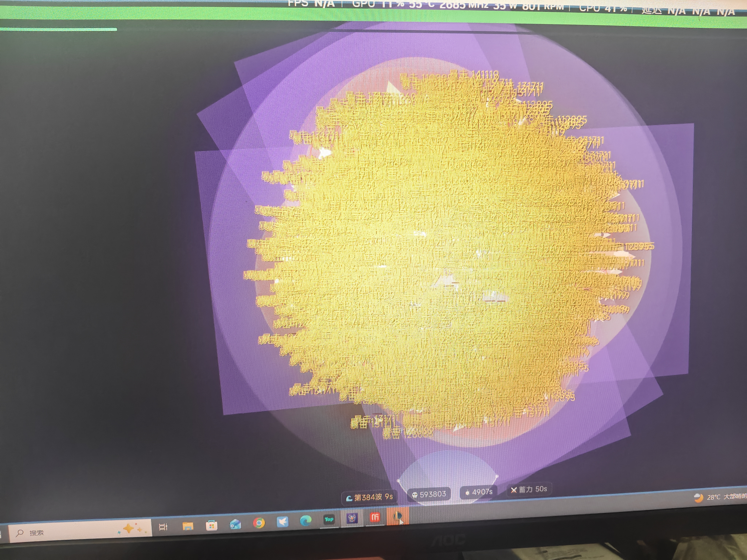
Task: Launch Microsoft Store from the taskbar
Action: click(211, 525)
